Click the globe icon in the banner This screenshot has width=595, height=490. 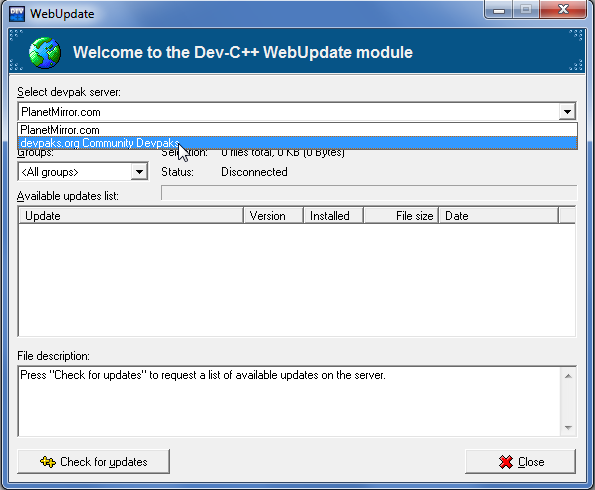pos(45,52)
